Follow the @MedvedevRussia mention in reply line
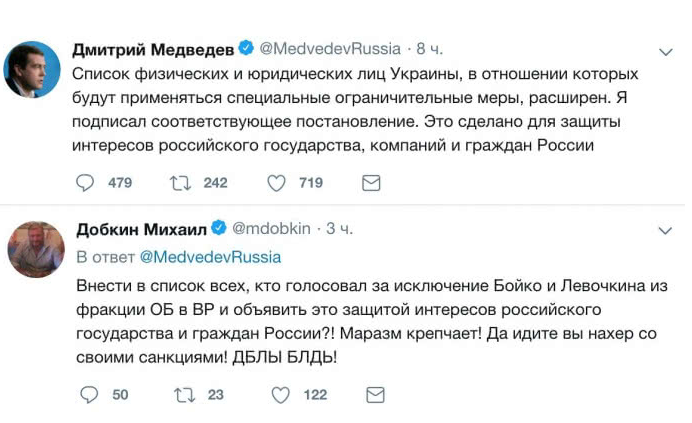Screen dimensions: 692x423 point(210,256)
